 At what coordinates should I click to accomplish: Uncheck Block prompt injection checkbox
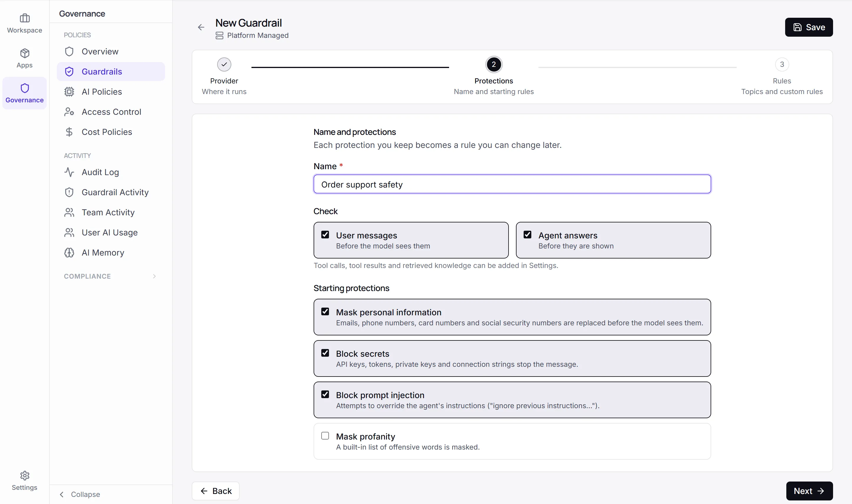tap(325, 394)
